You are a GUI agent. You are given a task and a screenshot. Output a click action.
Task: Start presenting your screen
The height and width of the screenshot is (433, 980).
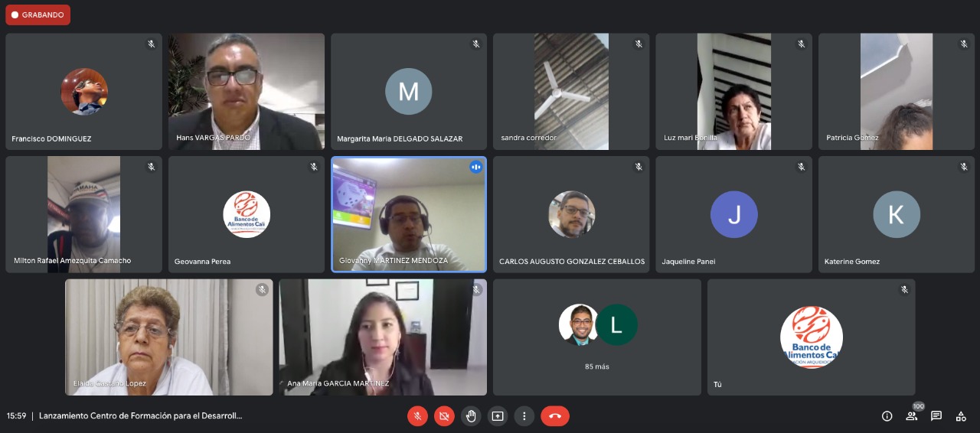tap(498, 416)
